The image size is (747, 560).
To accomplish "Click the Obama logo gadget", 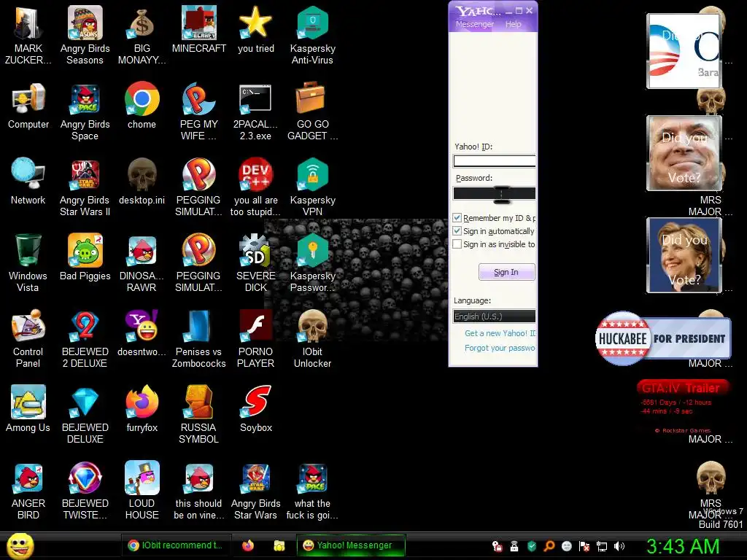I will click(684, 50).
